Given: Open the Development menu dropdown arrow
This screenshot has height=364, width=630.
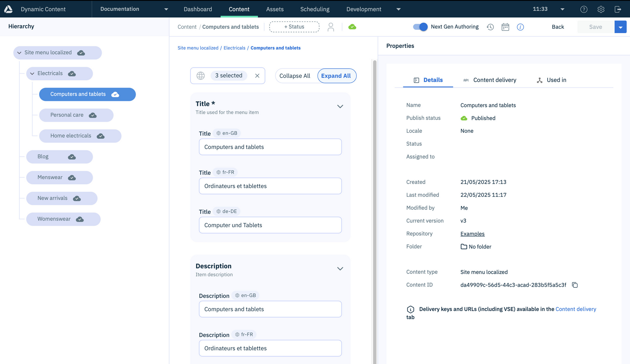Looking at the screenshot, I should (x=399, y=9).
